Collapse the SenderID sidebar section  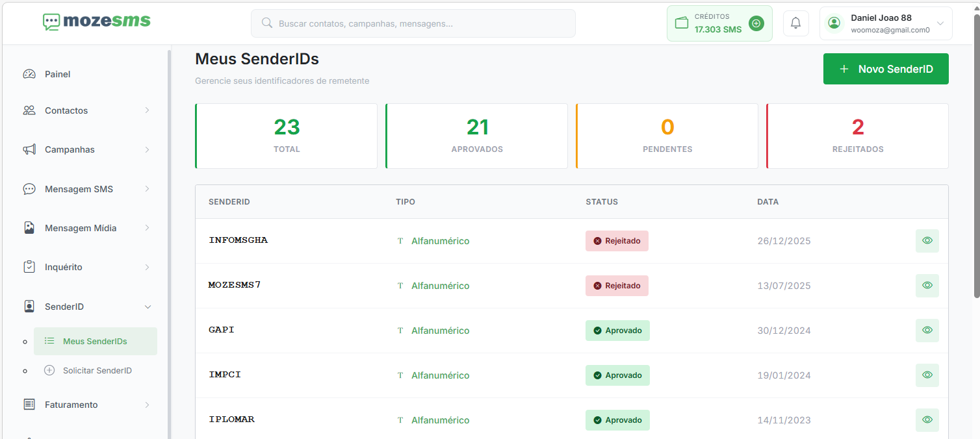point(148,307)
